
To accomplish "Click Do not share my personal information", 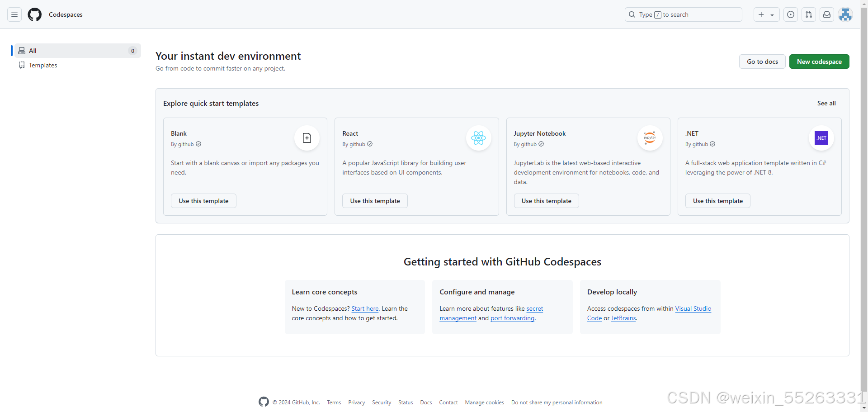I will (x=557, y=403).
